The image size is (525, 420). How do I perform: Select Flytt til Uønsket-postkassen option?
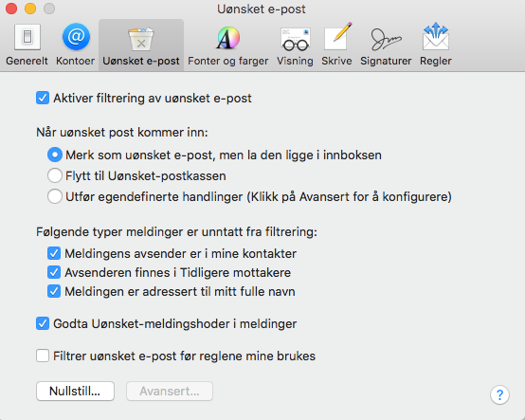coord(55,175)
